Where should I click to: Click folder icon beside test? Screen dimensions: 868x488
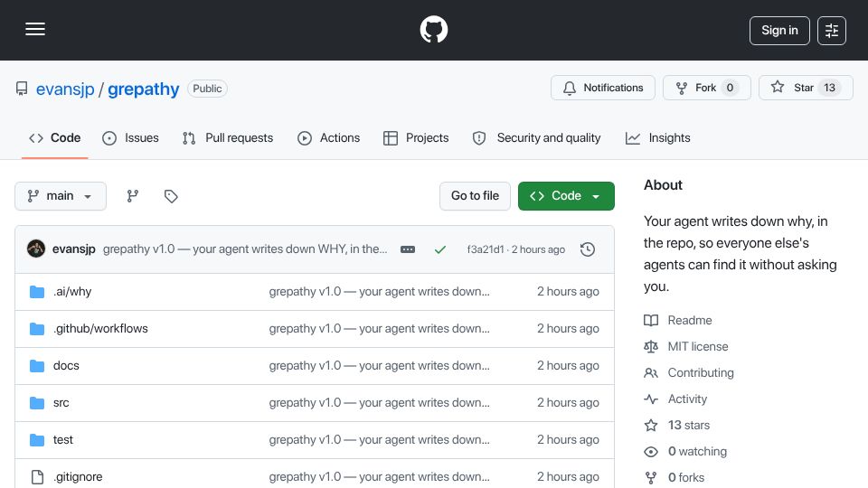pos(37,440)
